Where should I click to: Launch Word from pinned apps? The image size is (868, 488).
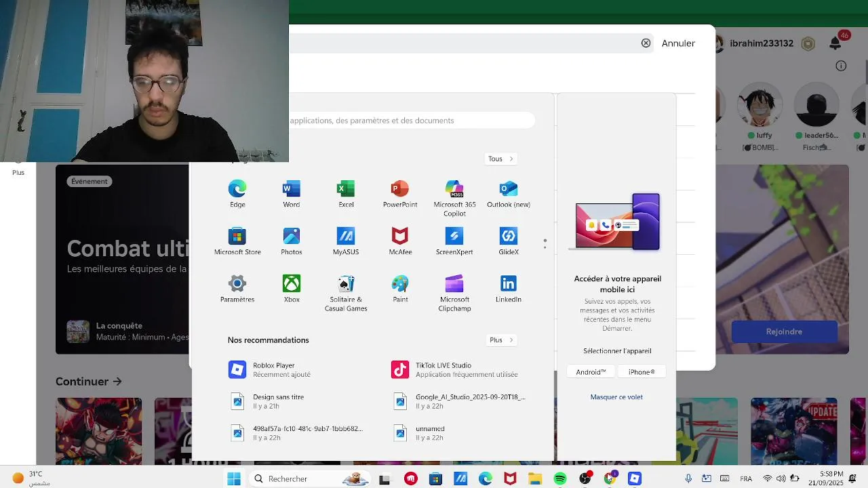coord(292,194)
